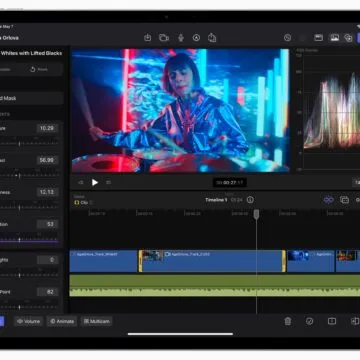
Task: Click the Volume button in bottom bar
Action: click(29, 321)
